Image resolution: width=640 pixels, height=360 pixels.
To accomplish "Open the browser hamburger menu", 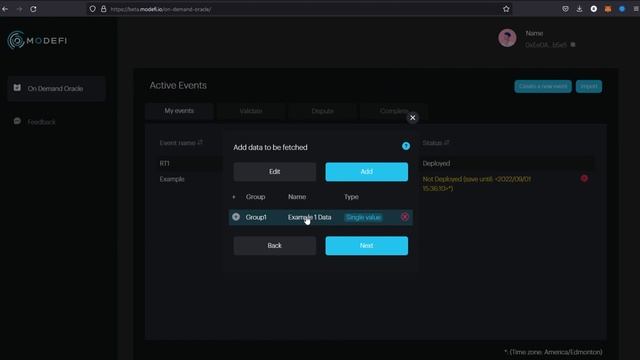I will pos(636,9).
